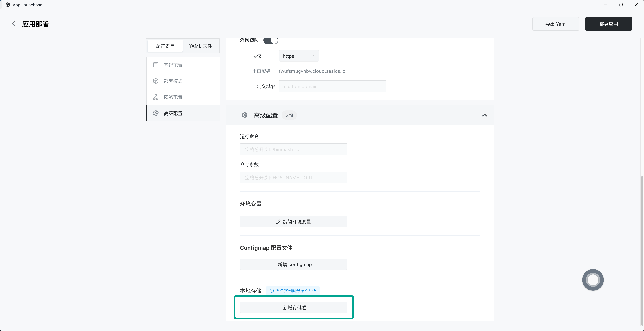
Task: Click the pencil icon on 编辑环境变量
Action: (278, 222)
